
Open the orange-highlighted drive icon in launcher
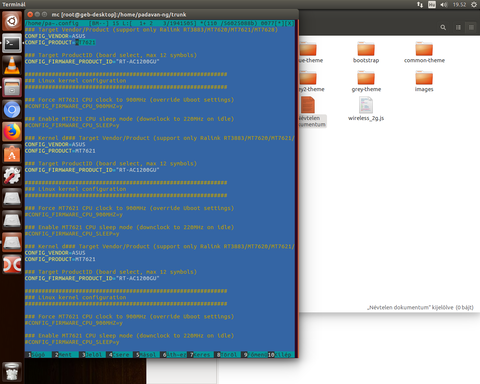click(x=12, y=243)
